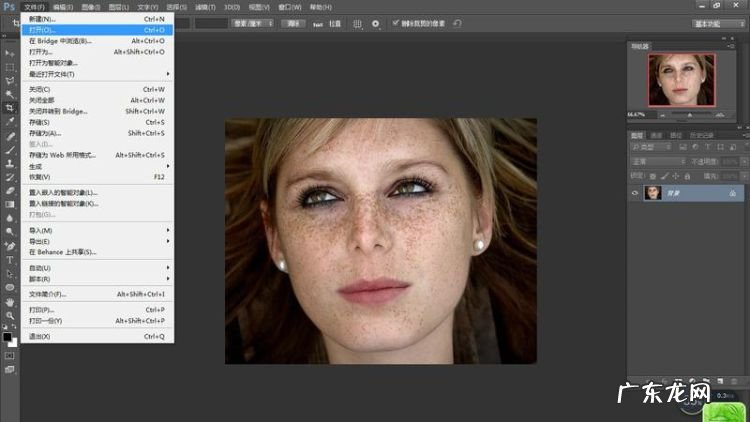Screen dimensions: 750x422
Task: Hide the 背景 layer with the eye icon
Action: point(635,193)
